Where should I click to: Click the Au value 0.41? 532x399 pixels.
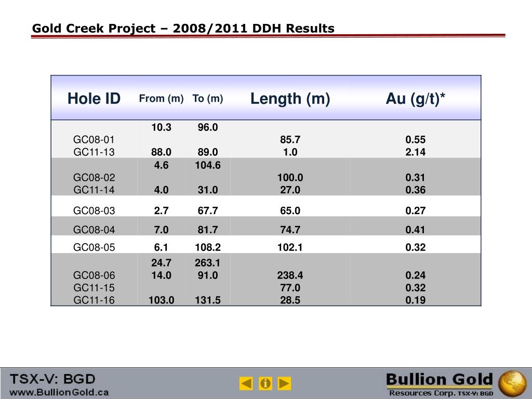point(415,230)
